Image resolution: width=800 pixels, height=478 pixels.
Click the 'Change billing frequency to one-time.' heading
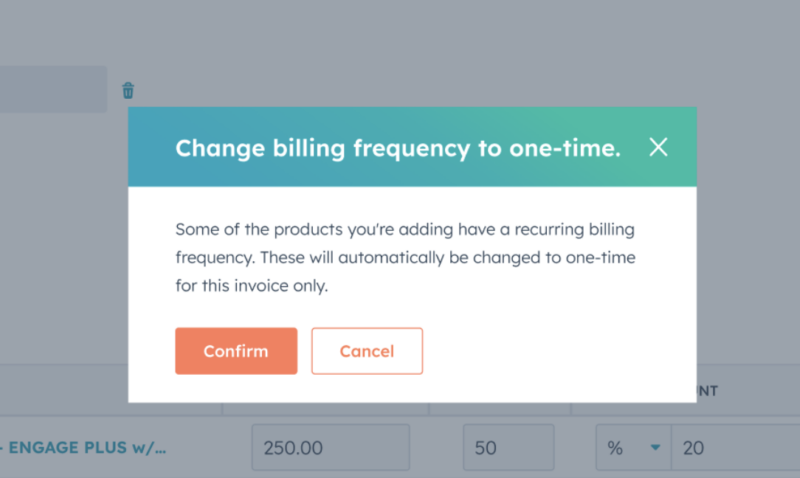coord(398,148)
